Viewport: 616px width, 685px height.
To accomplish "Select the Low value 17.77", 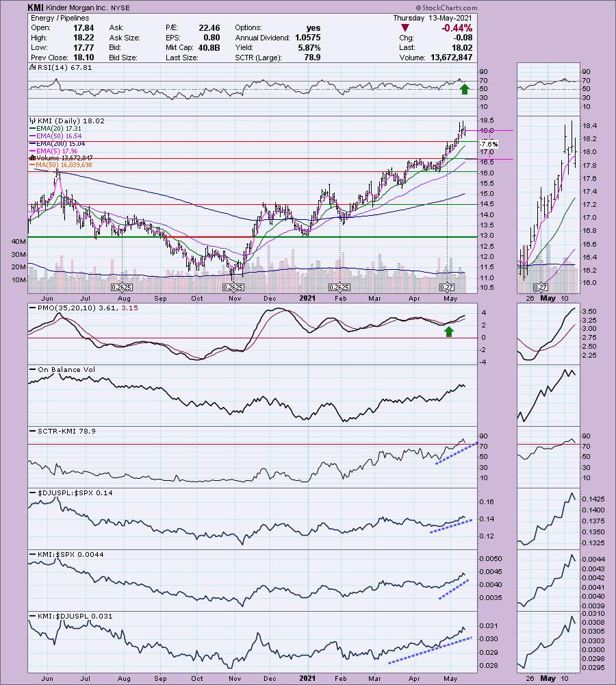I will (x=84, y=48).
